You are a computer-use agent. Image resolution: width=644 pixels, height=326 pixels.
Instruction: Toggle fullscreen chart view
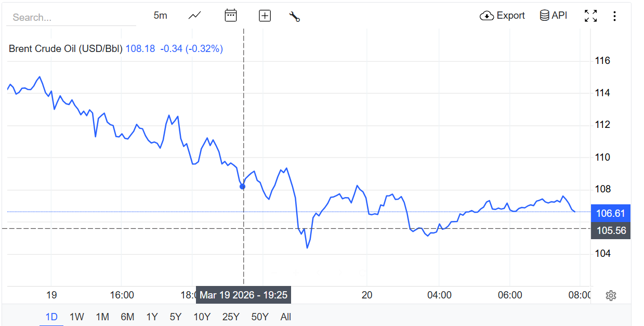[x=590, y=16]
